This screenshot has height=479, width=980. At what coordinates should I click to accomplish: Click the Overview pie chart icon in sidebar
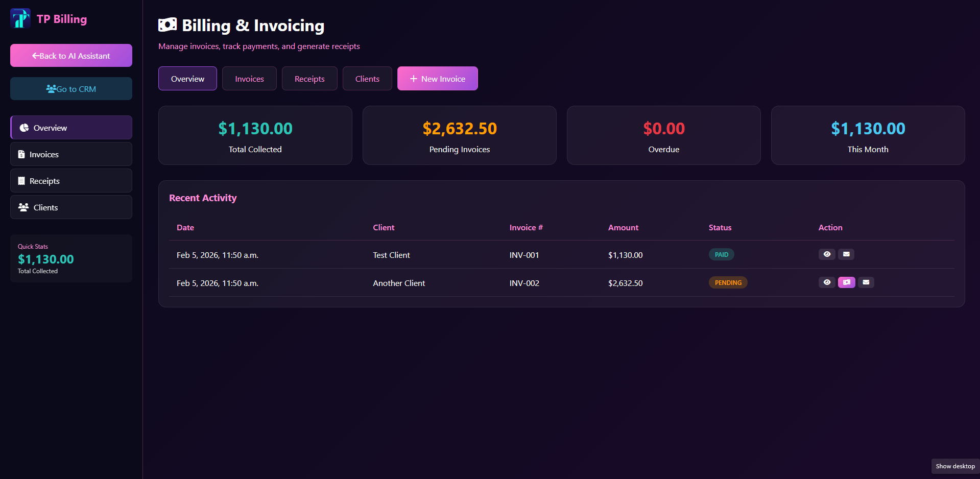(23, 127)
